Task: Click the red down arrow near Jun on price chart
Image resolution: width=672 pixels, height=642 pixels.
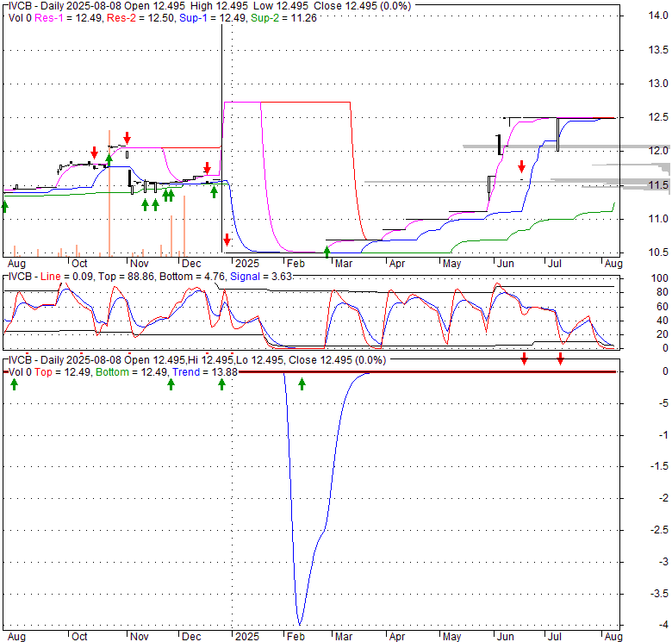Action: [521, 165]
